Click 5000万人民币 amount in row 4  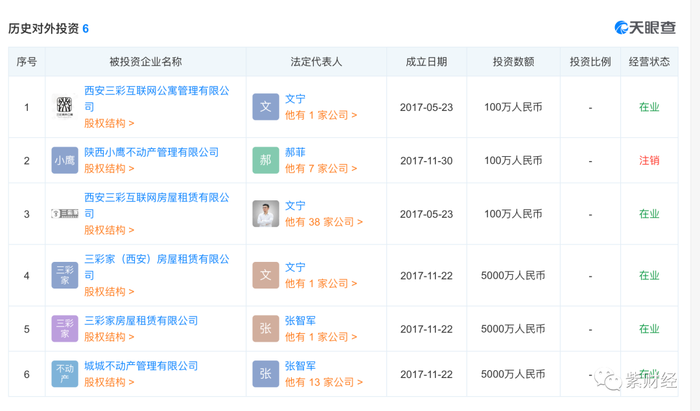pos(513,276)
